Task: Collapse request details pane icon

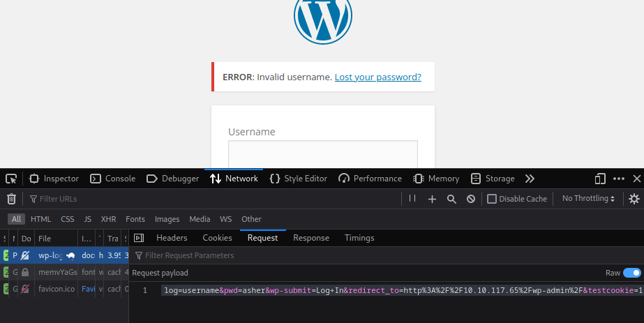Action: (x=139, y=238)
